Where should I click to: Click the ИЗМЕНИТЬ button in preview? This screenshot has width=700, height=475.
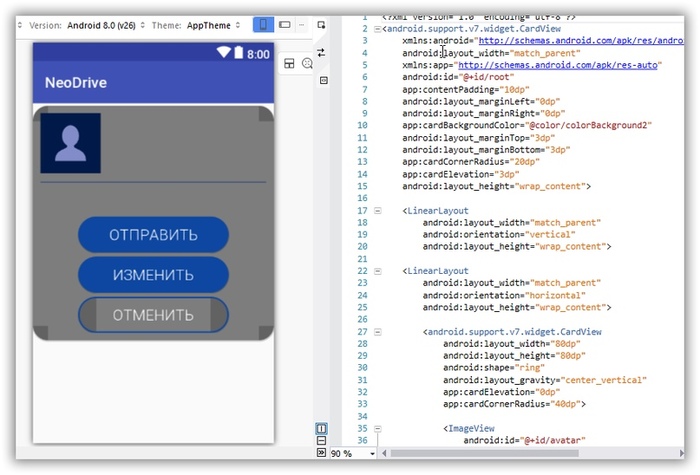click(x=153, y=275)
